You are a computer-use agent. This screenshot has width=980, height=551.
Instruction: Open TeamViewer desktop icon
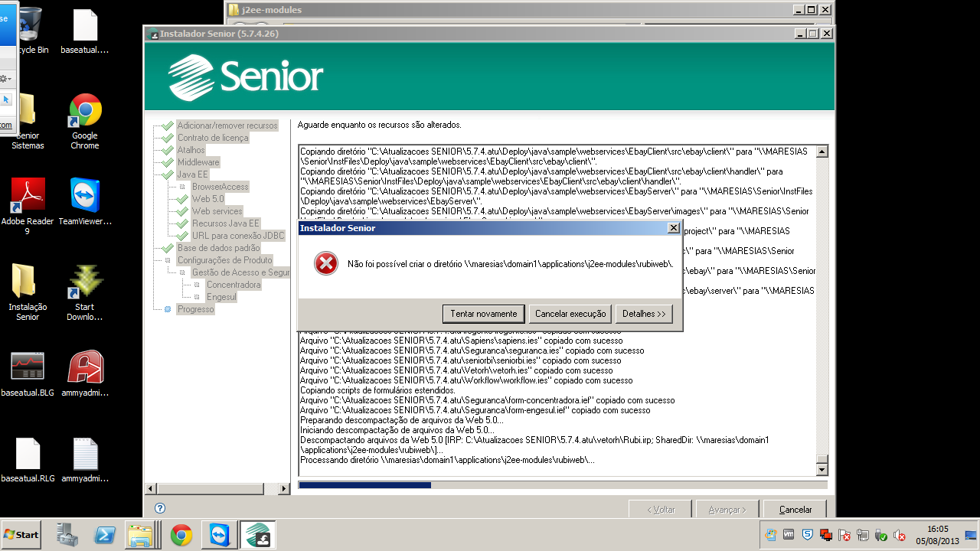85,196
